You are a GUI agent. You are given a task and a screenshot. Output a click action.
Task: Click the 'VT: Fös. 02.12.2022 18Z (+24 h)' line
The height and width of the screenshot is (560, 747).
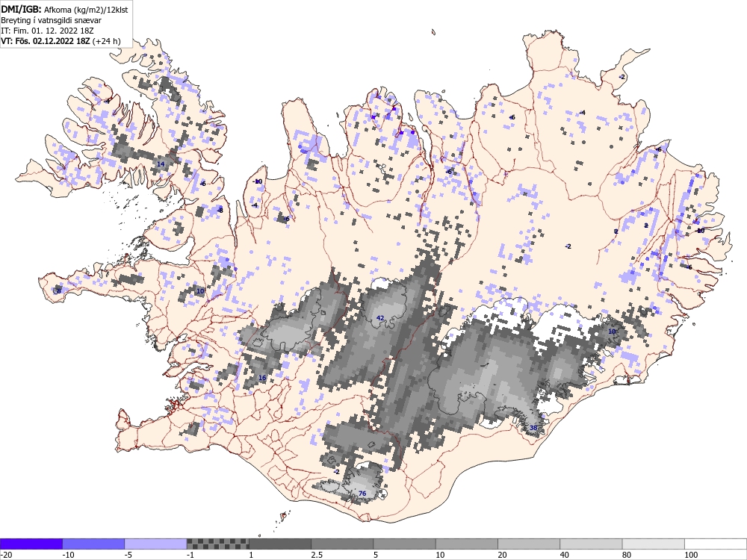61,41
